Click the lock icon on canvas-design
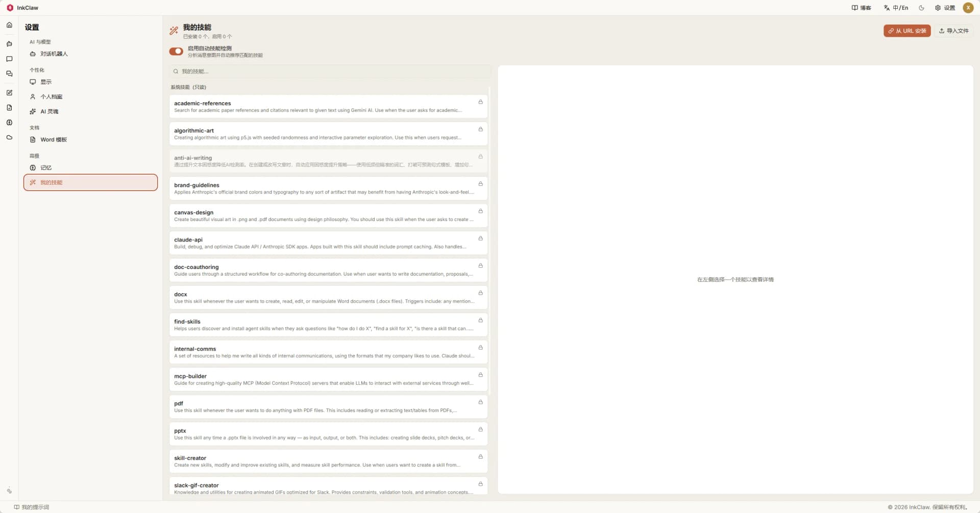This screenshot has height=513, width=980. pyautogui.click(x=480, y=211)
